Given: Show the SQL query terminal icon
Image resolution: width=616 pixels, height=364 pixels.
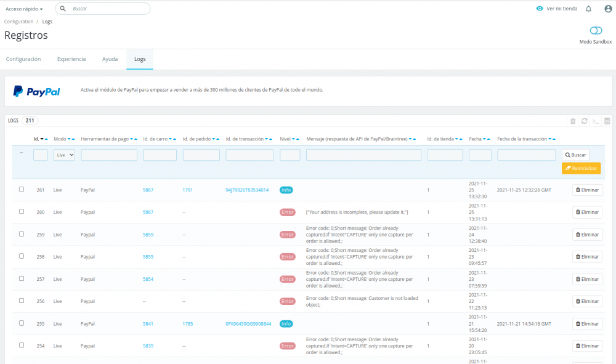Looking at the screenshot, I should click(x=596, y=121).
